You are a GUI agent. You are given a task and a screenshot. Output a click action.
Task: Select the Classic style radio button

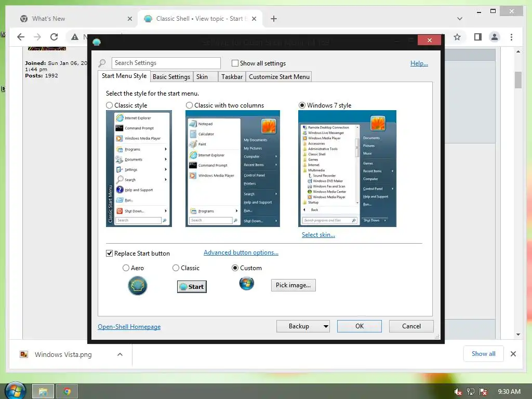tap(109, 105)
